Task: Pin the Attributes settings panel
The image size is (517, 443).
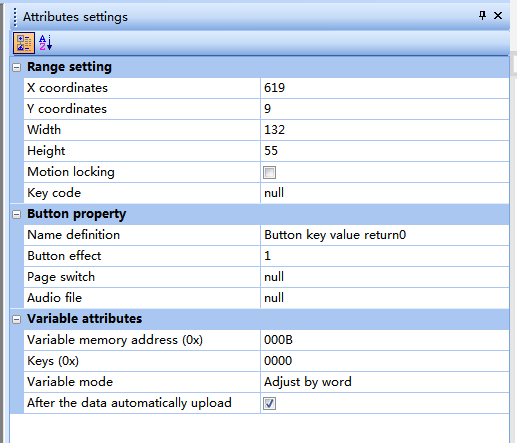Action: point(482,16)
